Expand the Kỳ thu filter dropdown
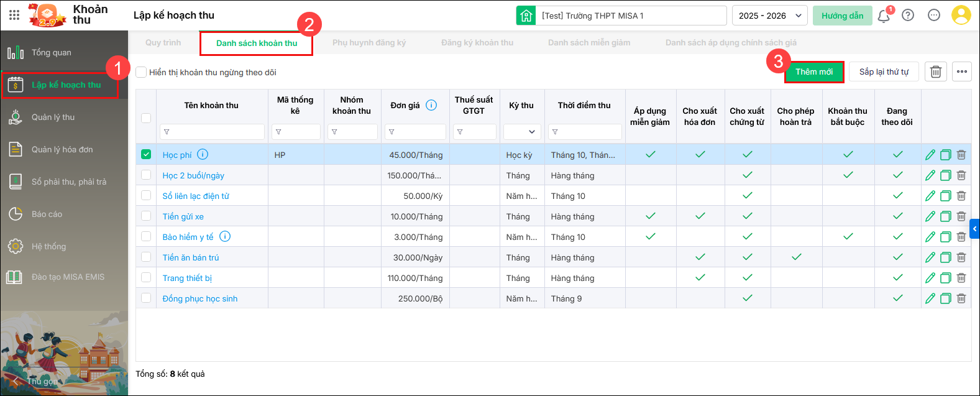This screenshot has height=396, width=980. click(522, 132)
